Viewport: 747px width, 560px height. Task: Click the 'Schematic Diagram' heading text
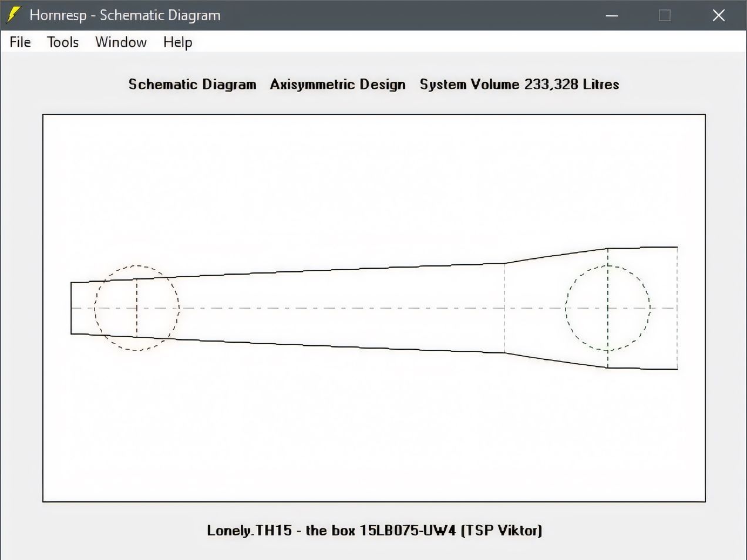point(192,85)
